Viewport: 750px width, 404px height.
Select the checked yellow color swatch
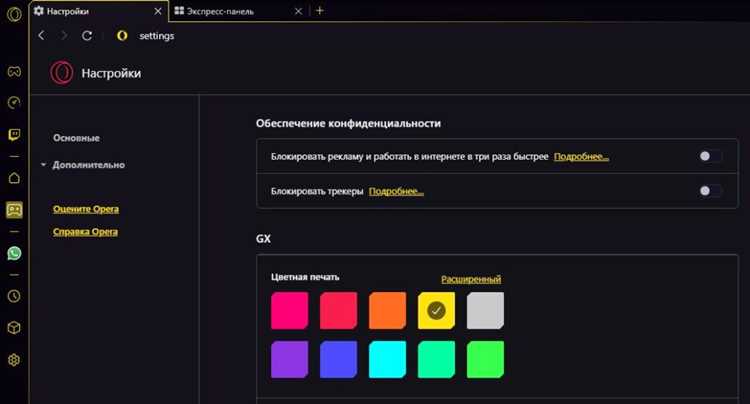tap(436, 311)
